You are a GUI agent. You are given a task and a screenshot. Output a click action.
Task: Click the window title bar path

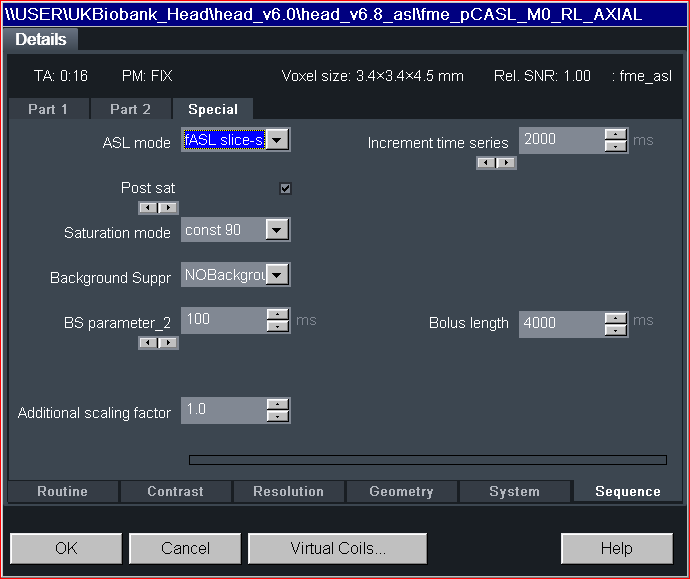coord(324,15)
